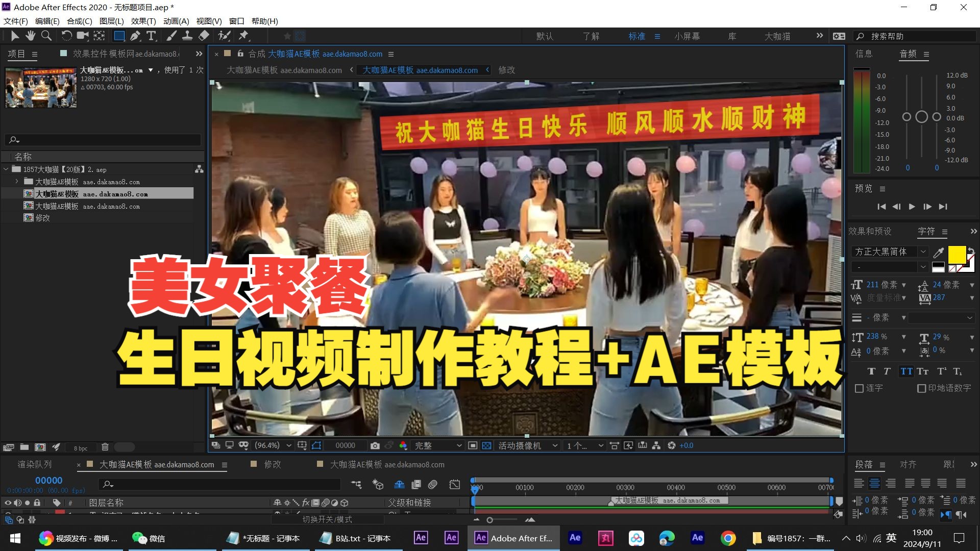Toggle the 印地语数字 checkbox
Viewport: 980px width, 551px height.
(921, 388)
